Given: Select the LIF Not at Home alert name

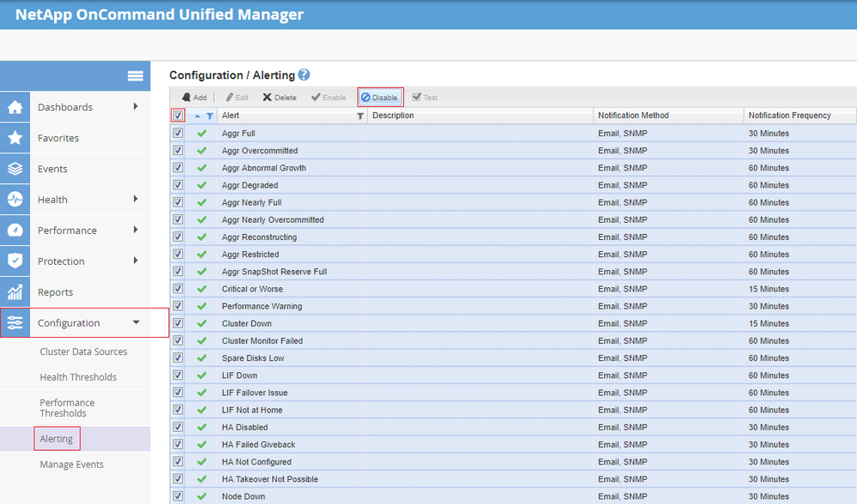Looking at the screenshot, I should (x=252, y=410).
